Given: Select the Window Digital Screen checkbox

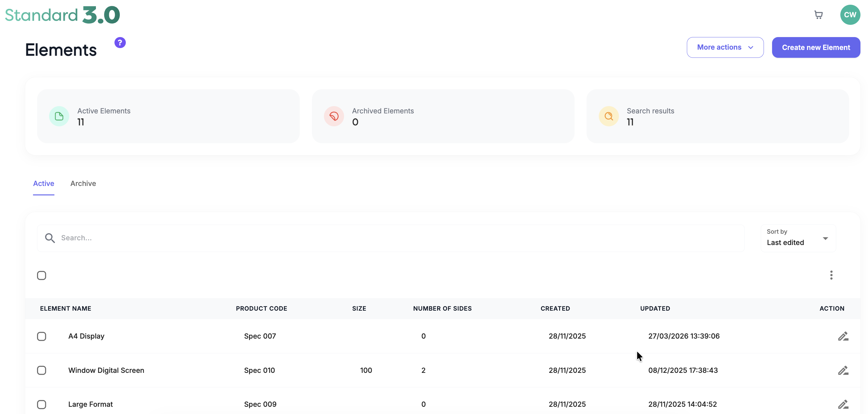Looking at the screenshot, I should click(x=42, y=370).
